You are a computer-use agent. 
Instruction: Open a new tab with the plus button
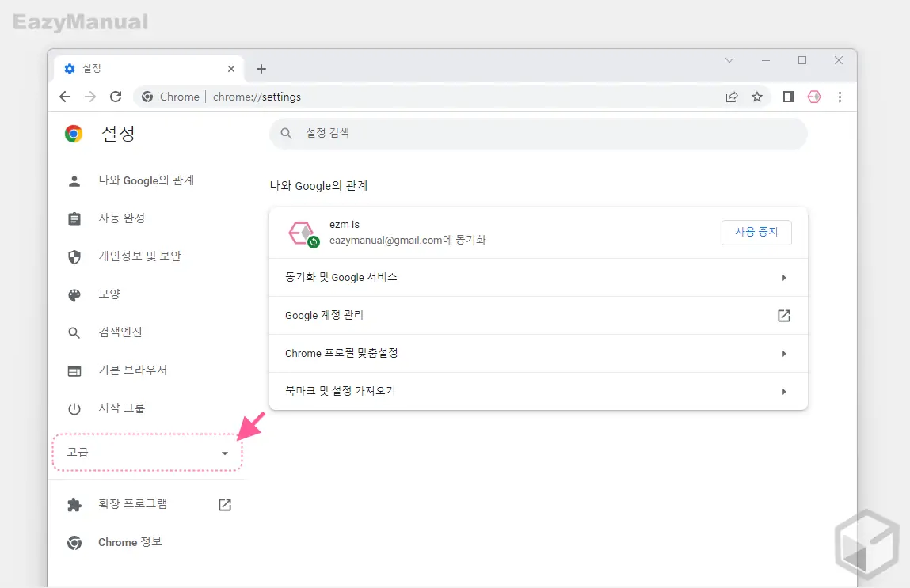[x=261, y=69]
